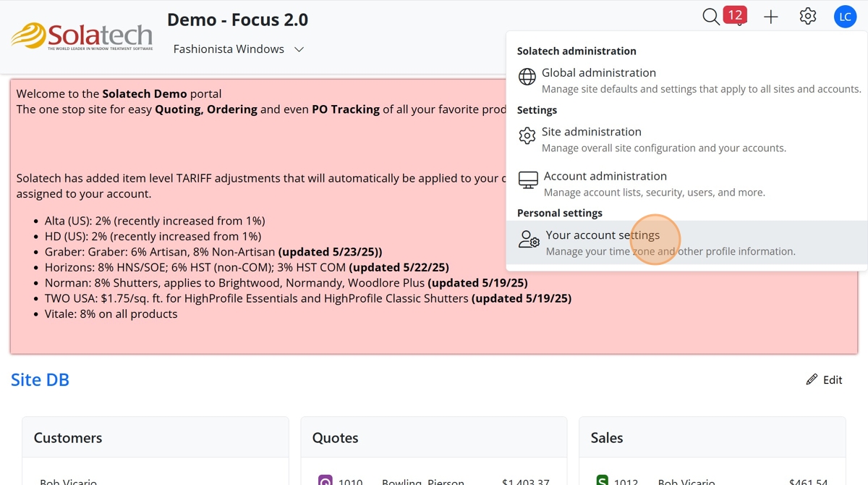
Task: Click the red 12 notifications badge
Action: point(735,14)
